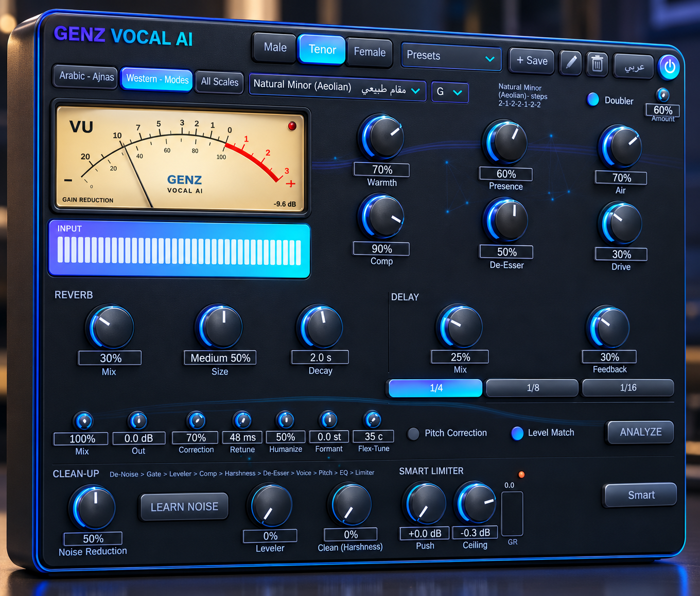
Task: Click the Reverb Size knob
Action: coord(220,327)
